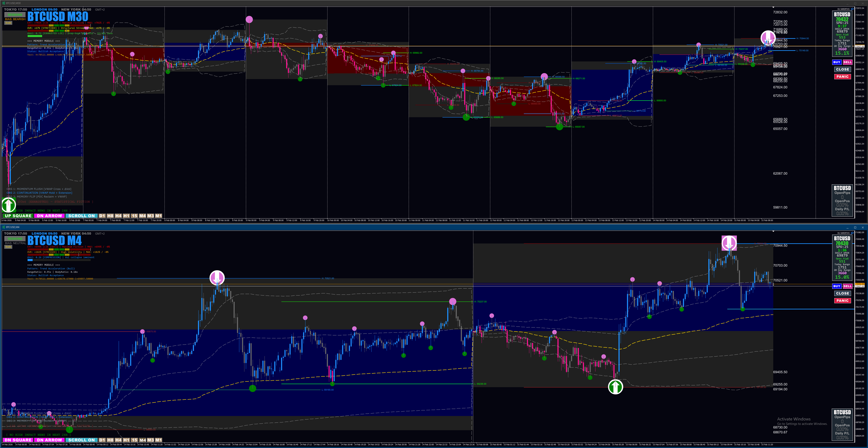Click the small Scale button in top chart
Screen dimensions: 868x448
click(8, 23)
